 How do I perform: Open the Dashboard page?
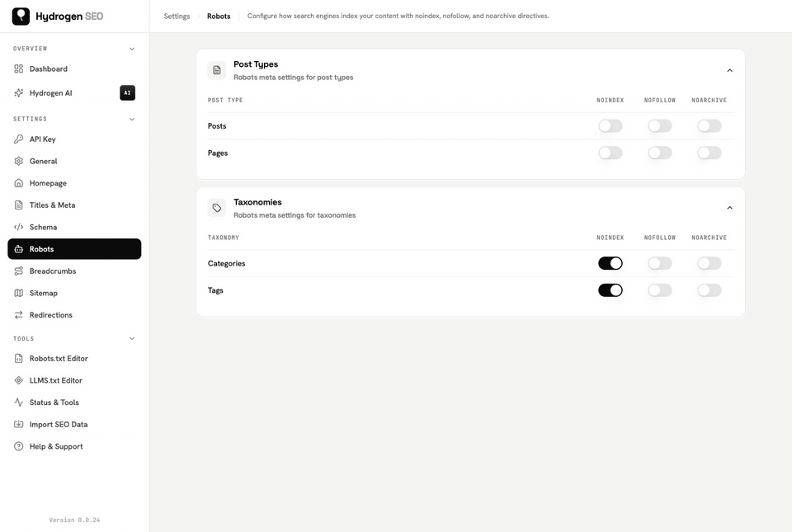tap(74, 68)
